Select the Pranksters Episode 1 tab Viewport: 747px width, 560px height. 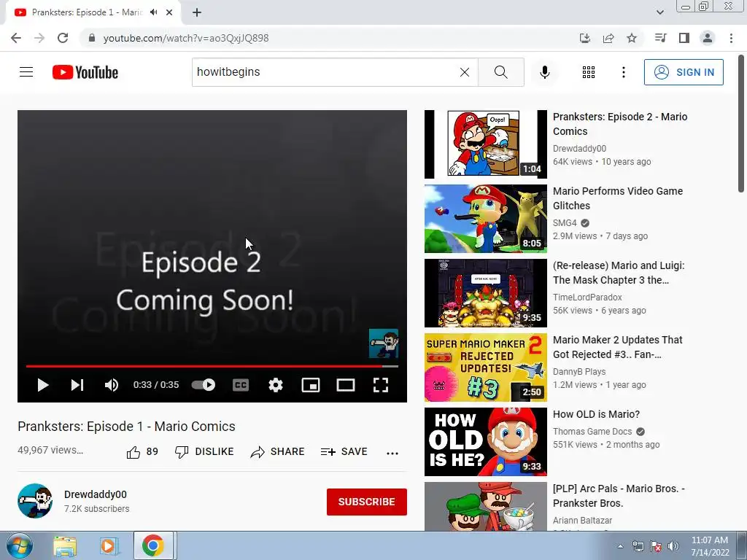(87, 12)
